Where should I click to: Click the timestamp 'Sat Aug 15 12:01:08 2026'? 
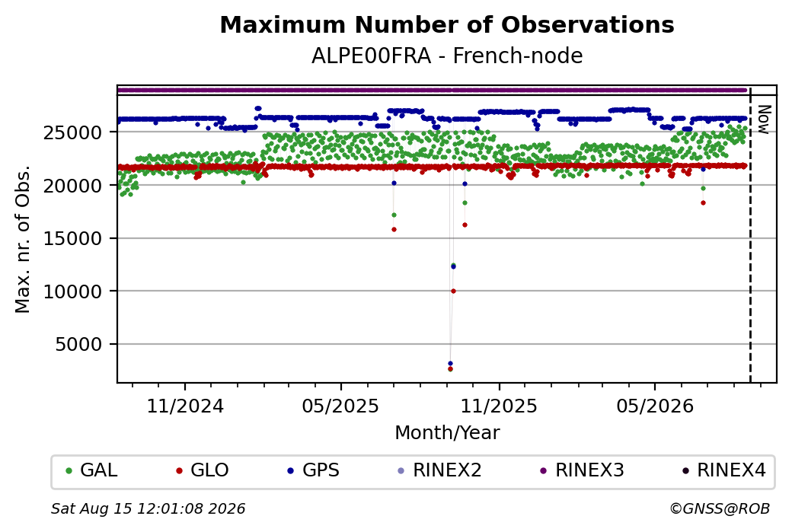pos(148,508)
